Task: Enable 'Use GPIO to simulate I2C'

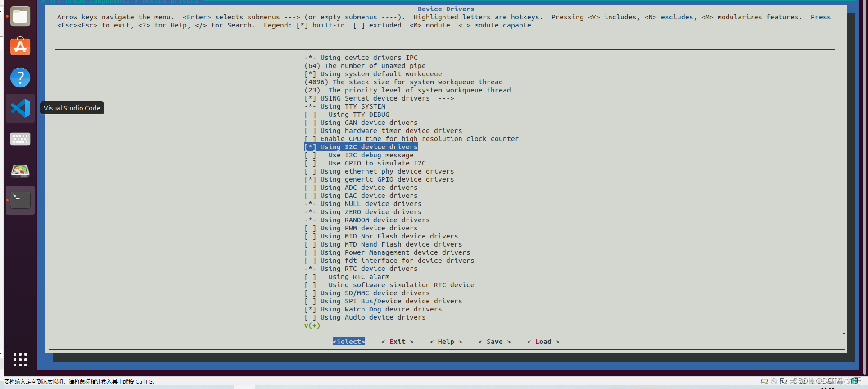Action: coord(365,163)
